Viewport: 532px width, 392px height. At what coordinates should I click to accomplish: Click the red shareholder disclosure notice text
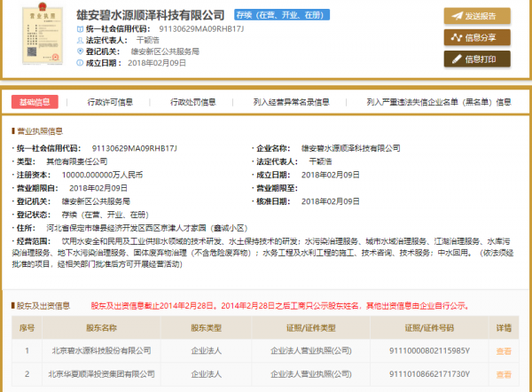[280, 306]
